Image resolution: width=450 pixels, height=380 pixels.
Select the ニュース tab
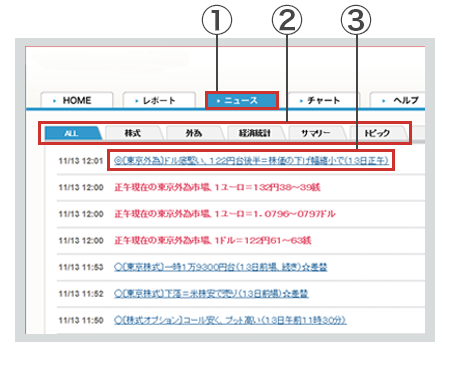point(242,100)
